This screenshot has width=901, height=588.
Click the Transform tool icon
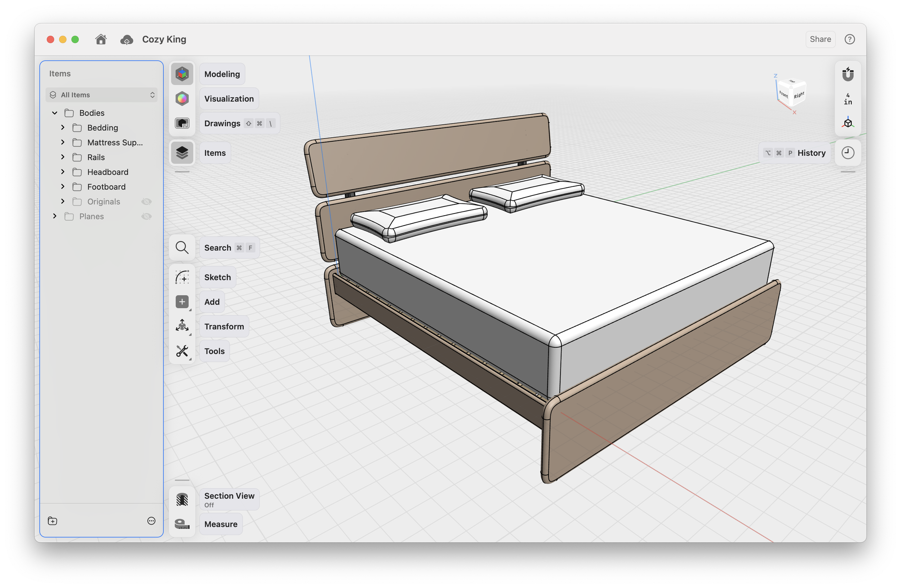182,326
